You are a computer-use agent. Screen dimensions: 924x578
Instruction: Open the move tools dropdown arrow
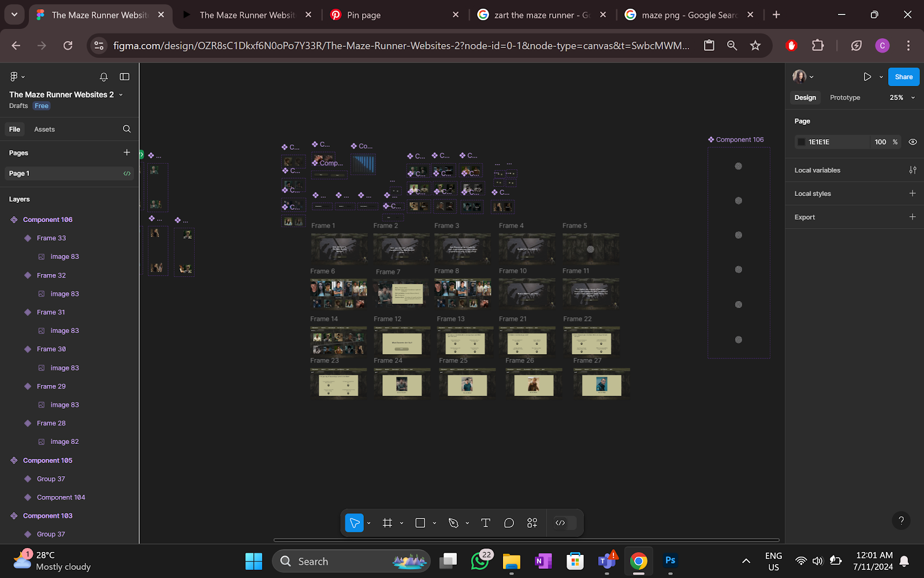tap(368, 523)
